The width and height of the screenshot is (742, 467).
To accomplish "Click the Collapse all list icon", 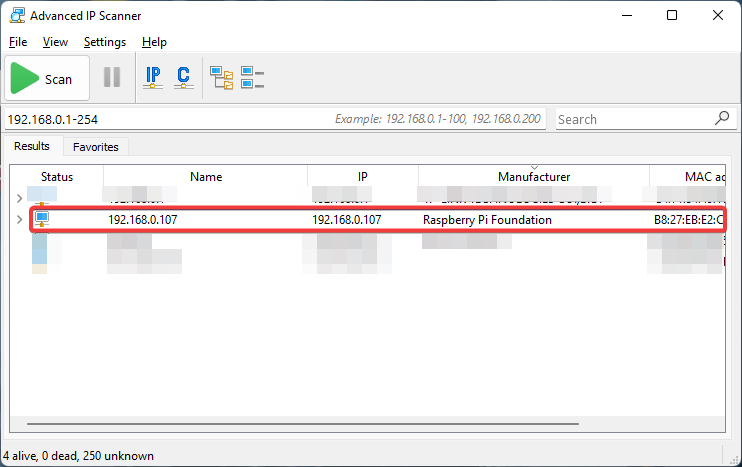I will click(x=252, y=78).
